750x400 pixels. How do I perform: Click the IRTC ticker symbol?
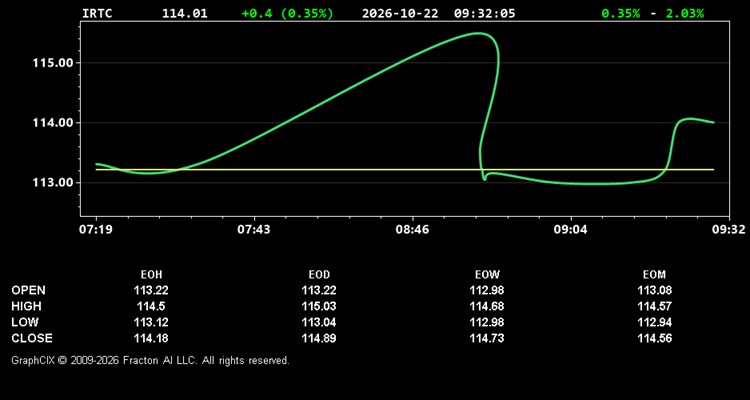click(97, 13)
